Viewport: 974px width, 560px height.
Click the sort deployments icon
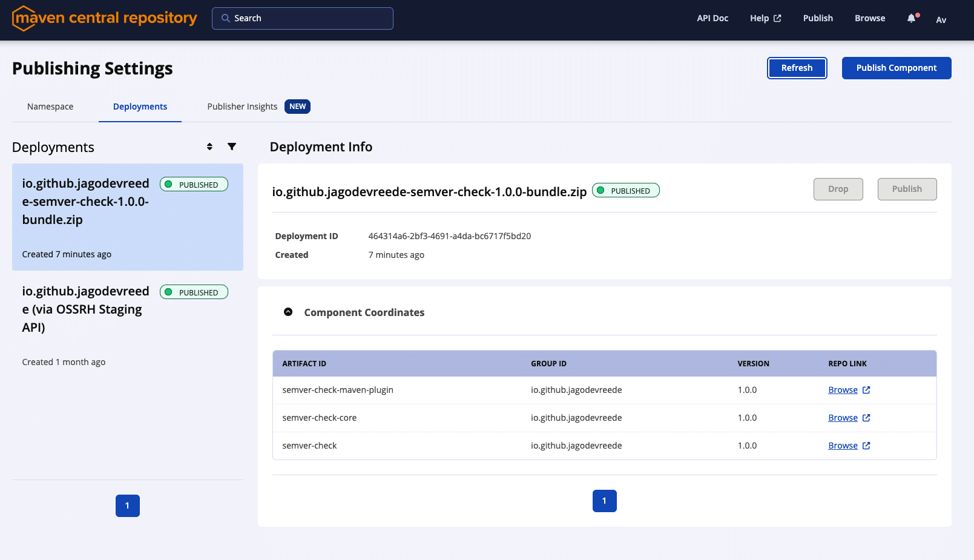click(209, 147)
